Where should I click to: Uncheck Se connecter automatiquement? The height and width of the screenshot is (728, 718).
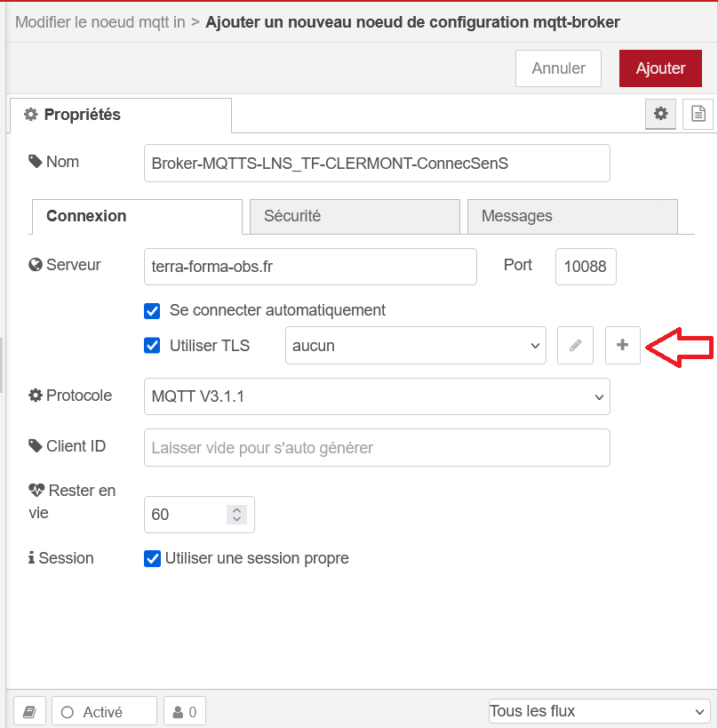point(152,310)
